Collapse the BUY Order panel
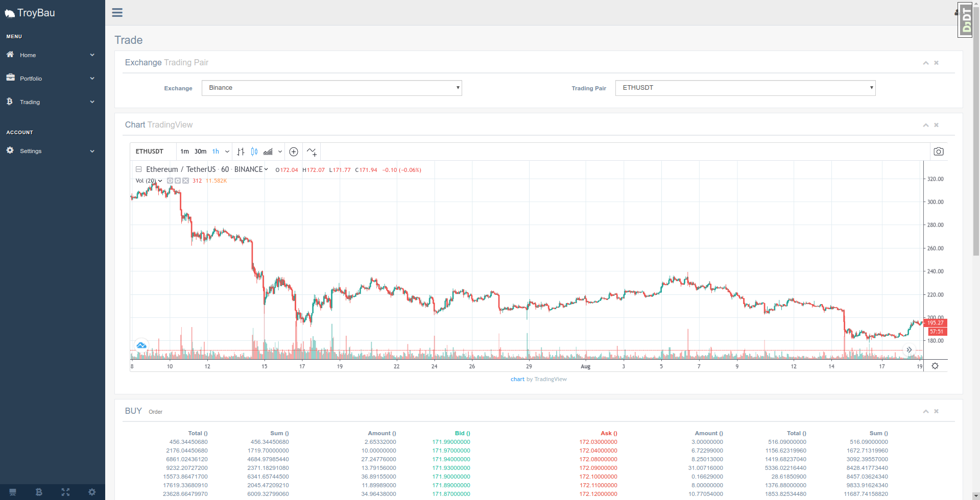This screenshot has height=500, width=980. [x=925, y=411]
